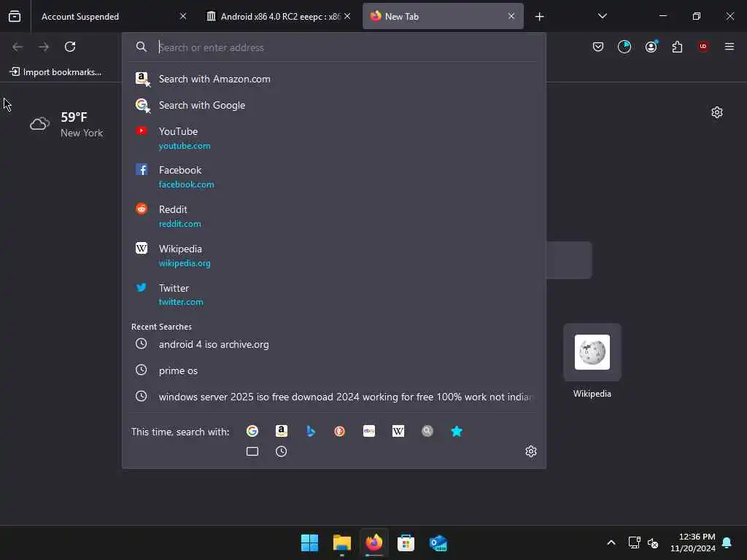The height and width of the screenshot is (560, 747).
Task: Select recent search windows server 2025 iso
Action: pyautogui.click(x=333, y=397)
